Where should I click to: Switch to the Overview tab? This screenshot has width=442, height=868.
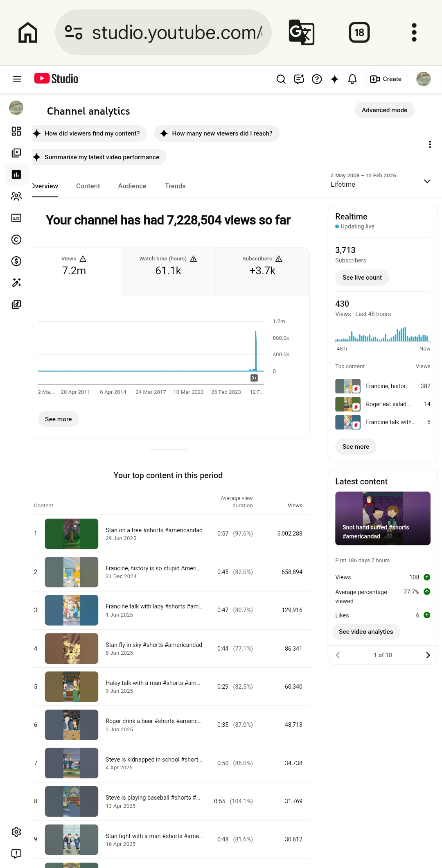pyautogui.click(x=45, y=186)
